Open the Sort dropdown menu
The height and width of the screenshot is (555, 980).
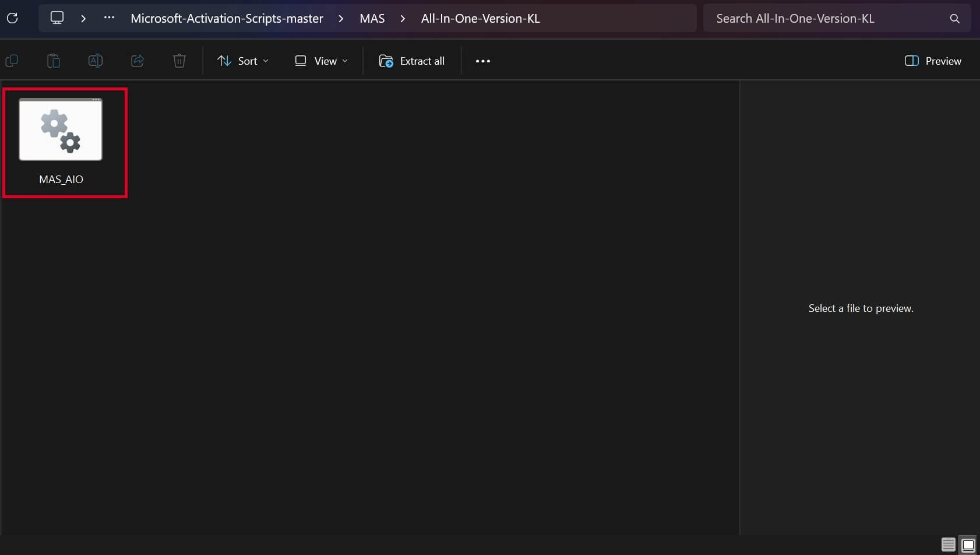(243, 61)
